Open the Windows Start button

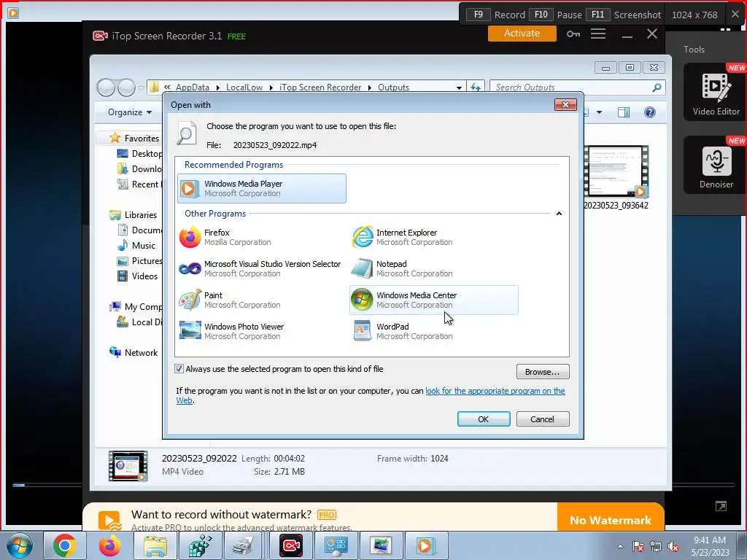click(20, 545)
